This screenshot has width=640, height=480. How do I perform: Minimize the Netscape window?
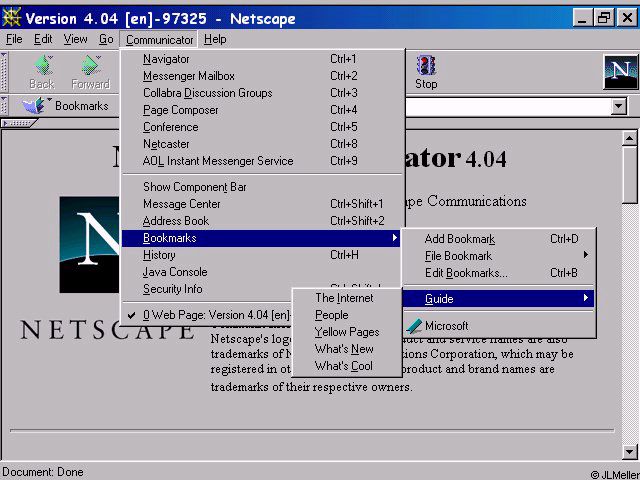click(x=583, y=18)
